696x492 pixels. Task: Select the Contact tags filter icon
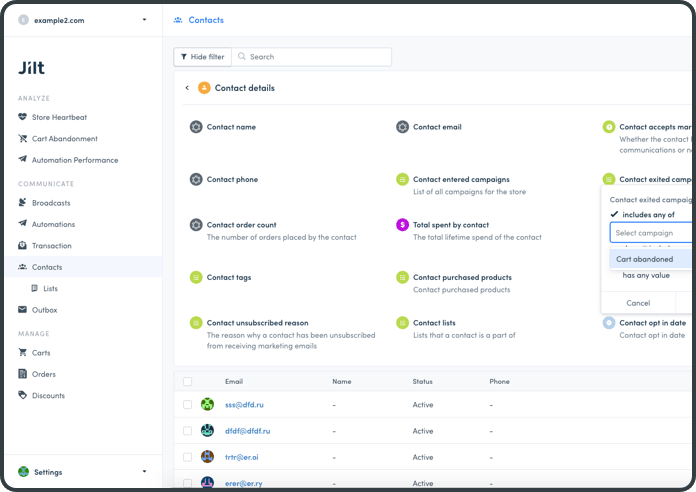point(196,277)
